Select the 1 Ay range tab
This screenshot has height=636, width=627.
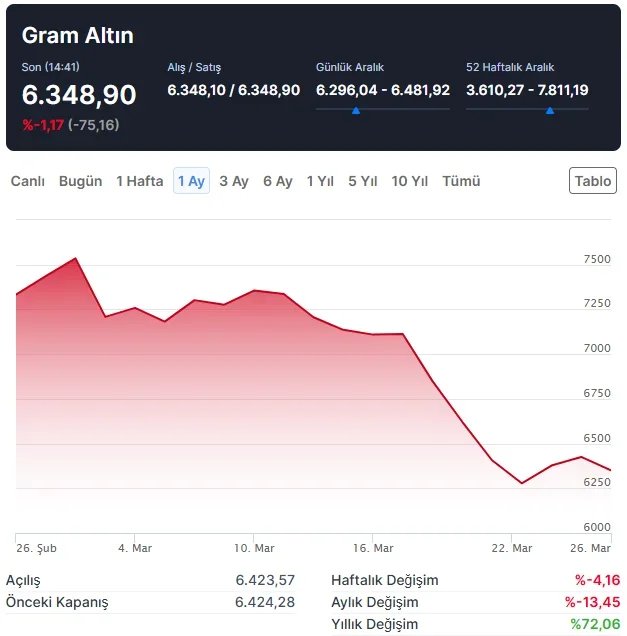coord(191,181)
